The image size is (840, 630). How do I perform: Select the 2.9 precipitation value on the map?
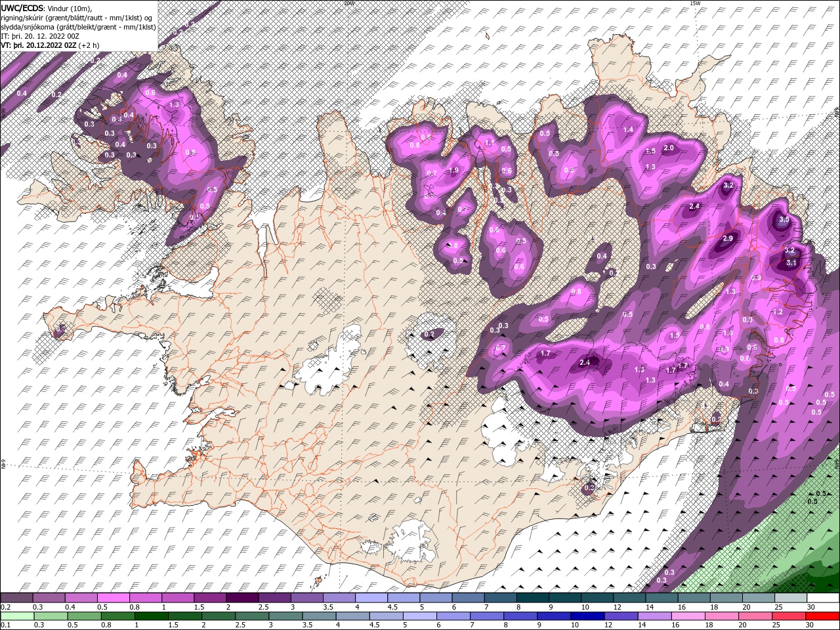pyautogui.click(x=727, y=238)
